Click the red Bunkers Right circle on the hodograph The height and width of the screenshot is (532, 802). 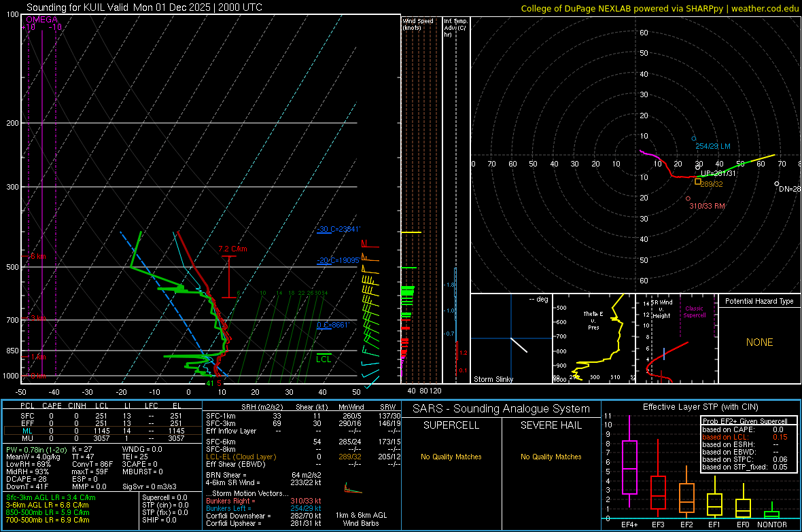pyautogui.click(x=688, y=198)
